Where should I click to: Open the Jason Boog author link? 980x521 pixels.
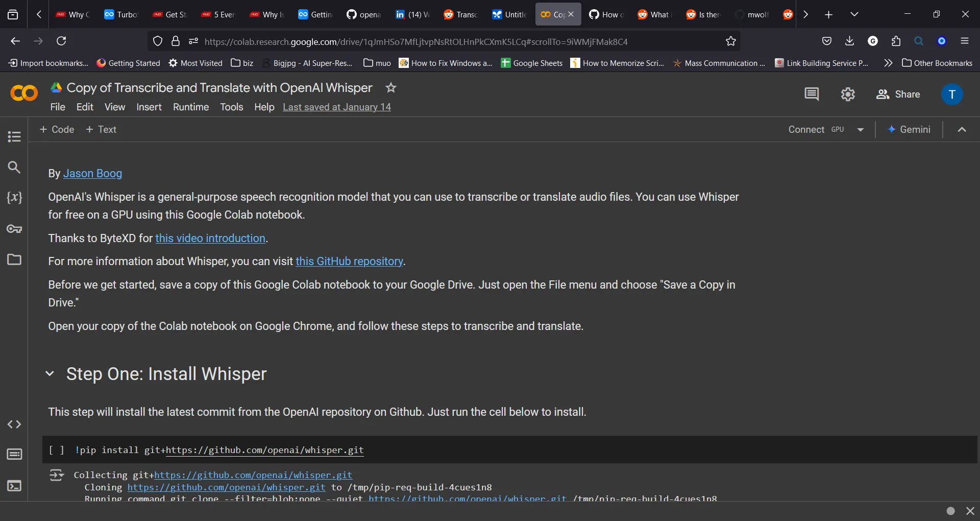92,174
